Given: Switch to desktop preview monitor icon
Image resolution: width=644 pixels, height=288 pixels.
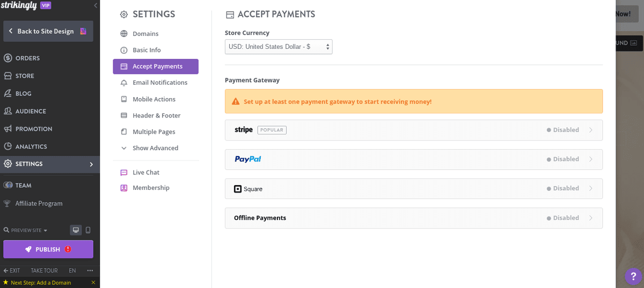Looking at the screenshot, I should pos(76,230).
